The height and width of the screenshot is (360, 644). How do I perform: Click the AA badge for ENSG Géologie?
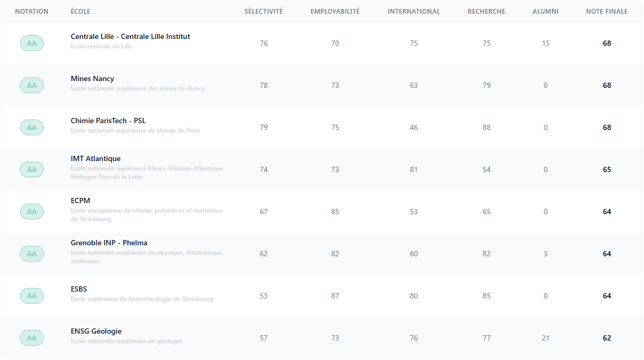[32, 338]
